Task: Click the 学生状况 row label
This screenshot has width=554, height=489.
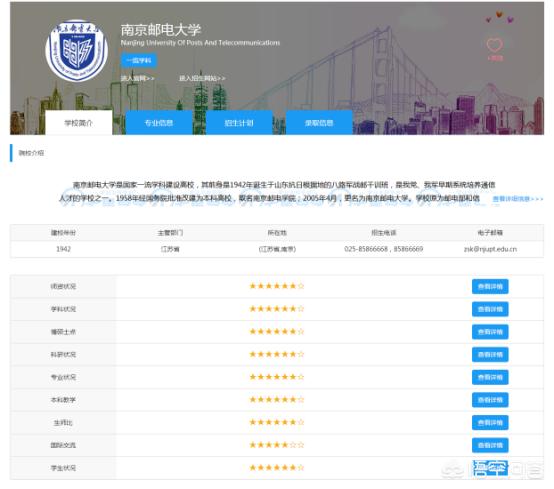Action: 63,468
